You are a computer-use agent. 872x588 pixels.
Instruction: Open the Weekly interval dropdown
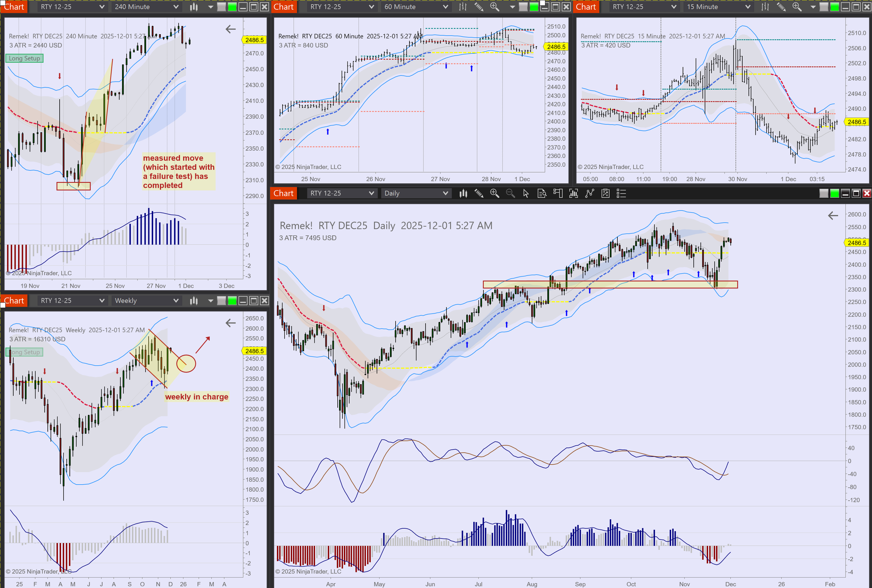click(146, 301)
